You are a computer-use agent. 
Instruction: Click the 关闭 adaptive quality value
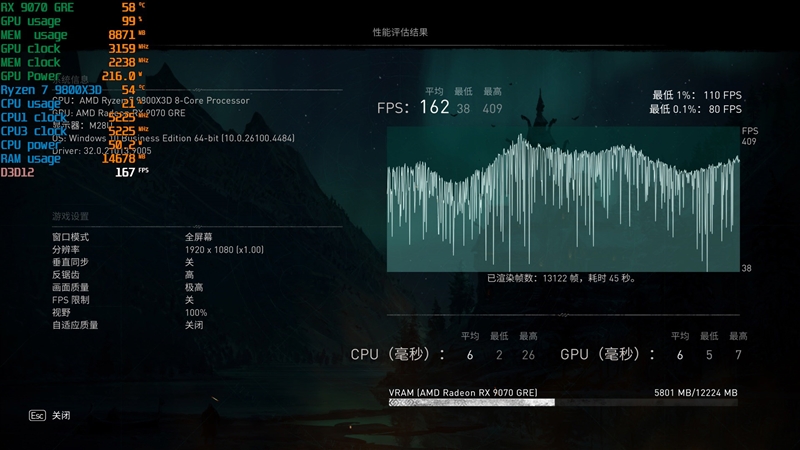(194, 325)
